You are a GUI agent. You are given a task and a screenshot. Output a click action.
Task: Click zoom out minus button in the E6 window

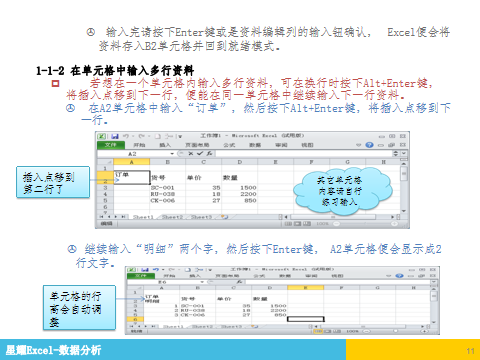[x=366, y=331]
